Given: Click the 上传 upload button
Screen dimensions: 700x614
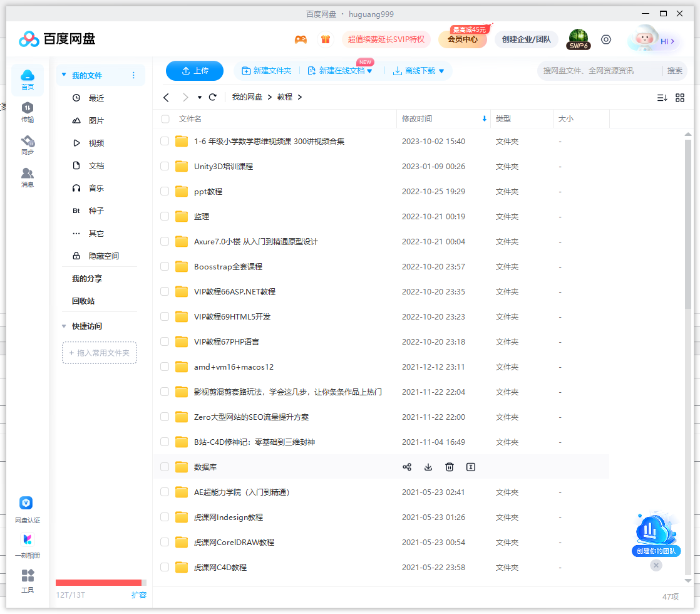Looking at the screenshot, I should [x=195, y=71].
